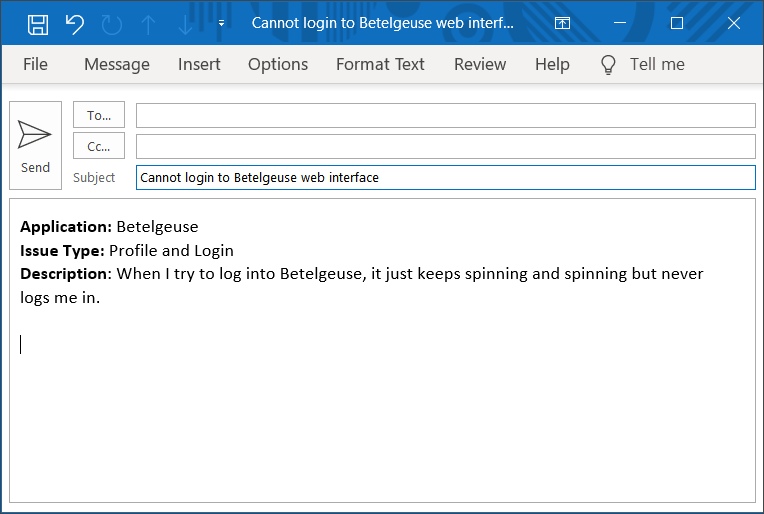This screenshot has width=764, height=514.
Task: Undo the last action in the title bar
Action: 75,24
